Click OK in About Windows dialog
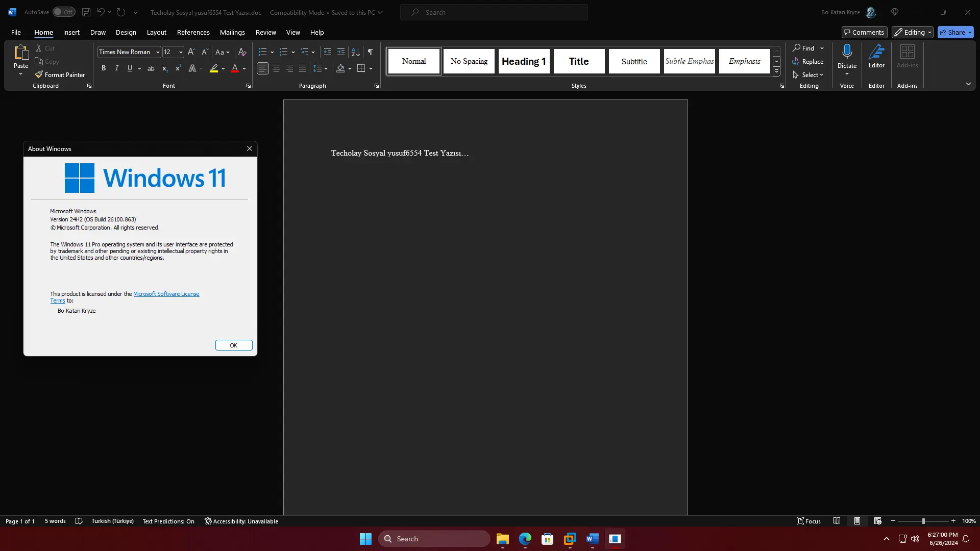Screen dimensions: 980x551 pyautogui.click(x=234, y=345)
